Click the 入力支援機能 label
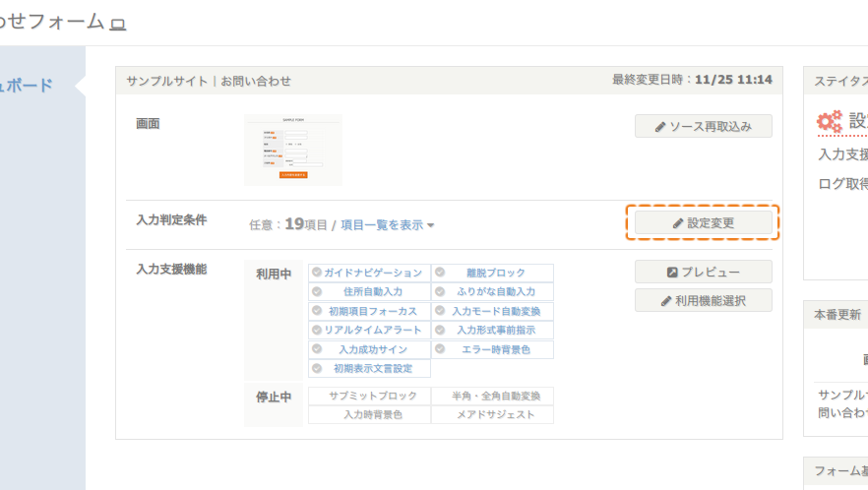This screenshot has height=490, width=868. tap(171, 269)
